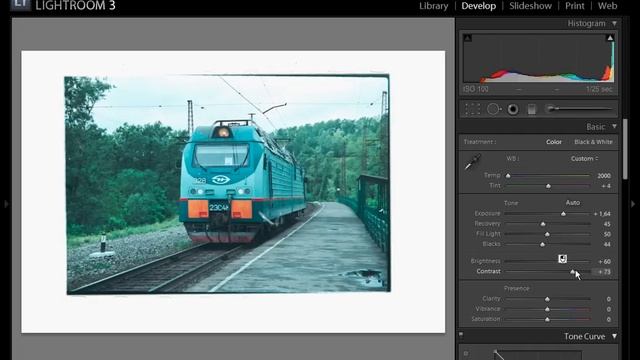
Task: Click the histogram graph area
Action: click(539, 58)
